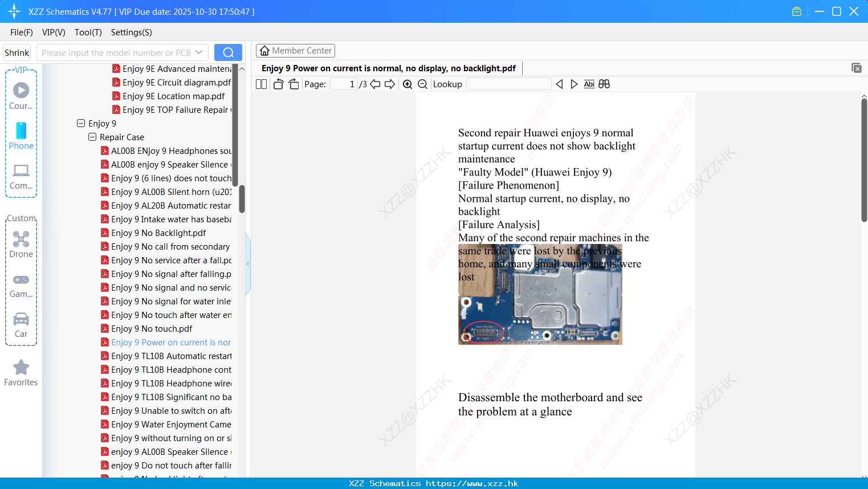868x489 pixels.
Task: Open the VIP(V) menu
Action: 54,32
